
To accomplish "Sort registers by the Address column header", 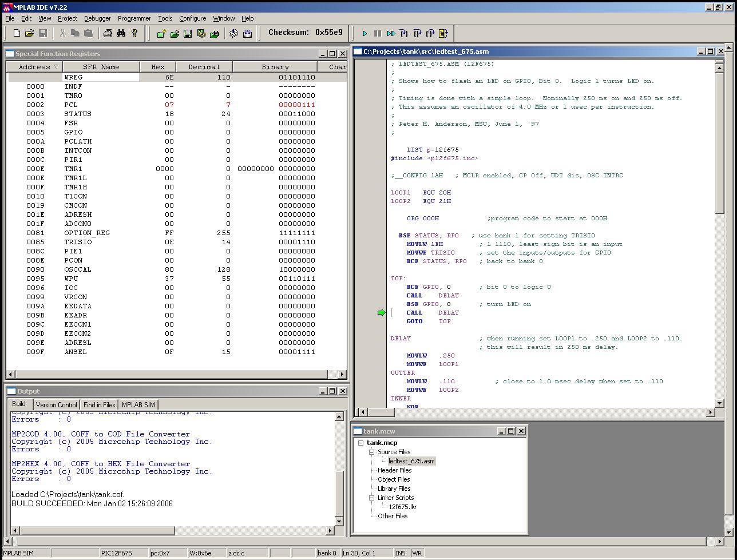I will [x=34, y=67].
